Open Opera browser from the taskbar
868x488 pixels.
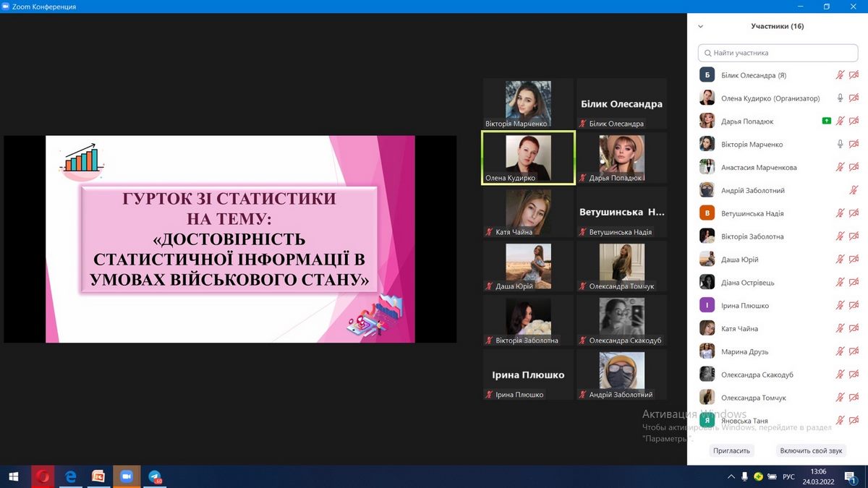click(x=43, y=477)
